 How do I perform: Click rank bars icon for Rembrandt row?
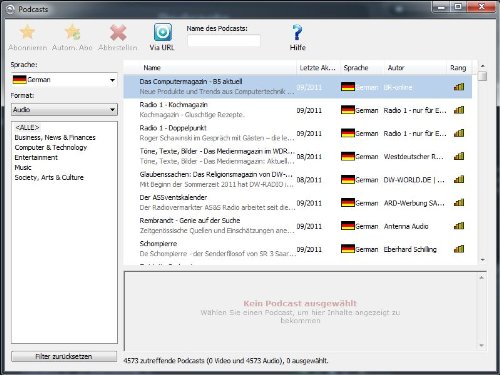[459, 226]
